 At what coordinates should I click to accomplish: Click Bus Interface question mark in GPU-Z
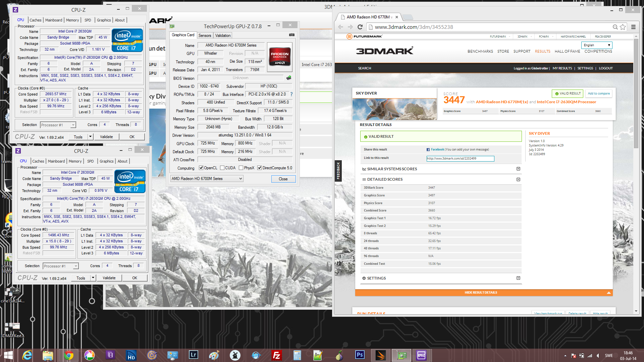291,95
